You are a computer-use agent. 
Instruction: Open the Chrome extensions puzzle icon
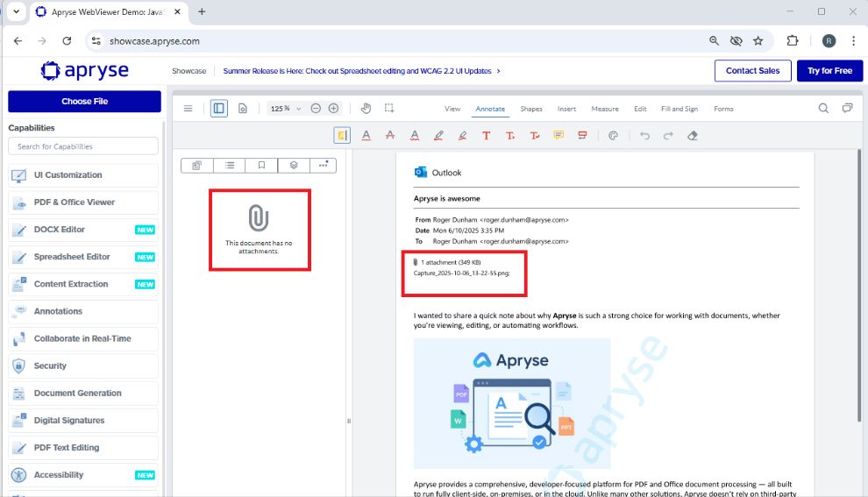pyautogui.click(x=793, y=41)
